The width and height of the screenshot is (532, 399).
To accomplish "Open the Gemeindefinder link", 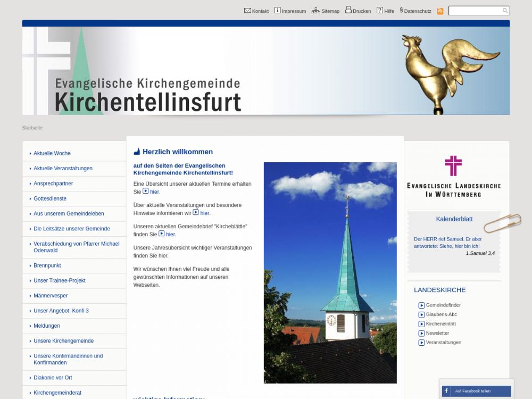I will (x=443, y=305).
